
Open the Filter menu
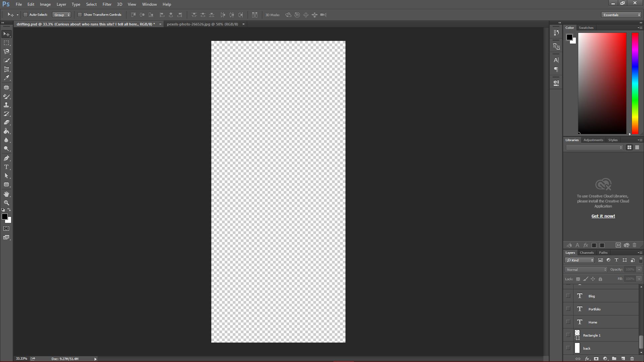[107, 4]
